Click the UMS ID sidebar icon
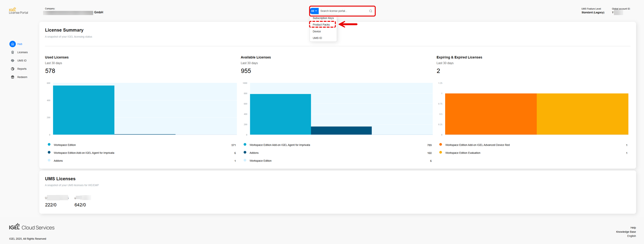 pyautogui.click(x=13, y=61)
